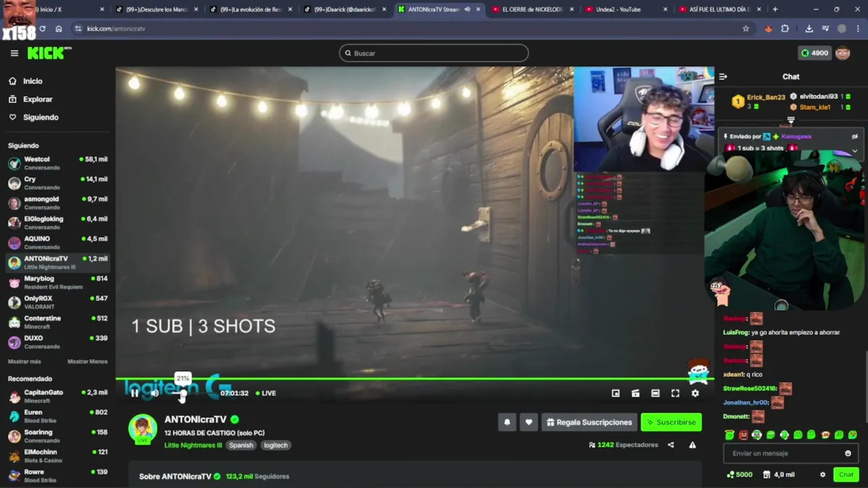
Task: Select asmongold in the following list
Action: (58, 203)
